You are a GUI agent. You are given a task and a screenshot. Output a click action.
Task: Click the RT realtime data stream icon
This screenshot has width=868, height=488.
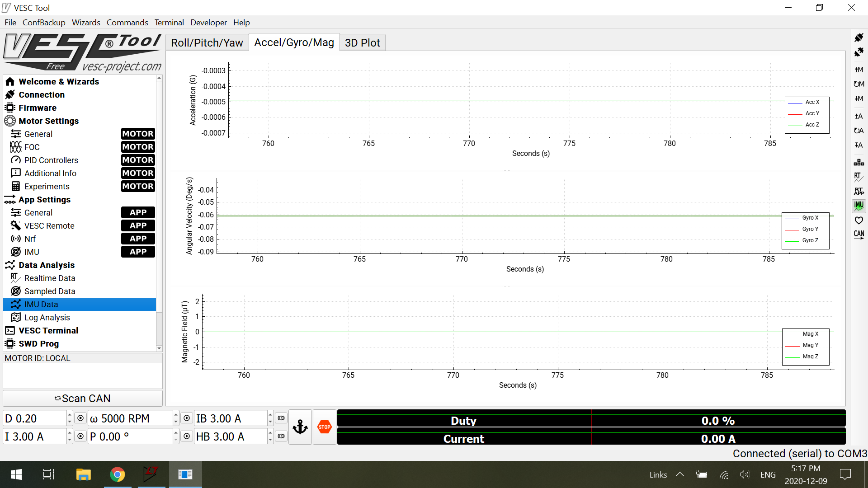(x=859, y=177)
